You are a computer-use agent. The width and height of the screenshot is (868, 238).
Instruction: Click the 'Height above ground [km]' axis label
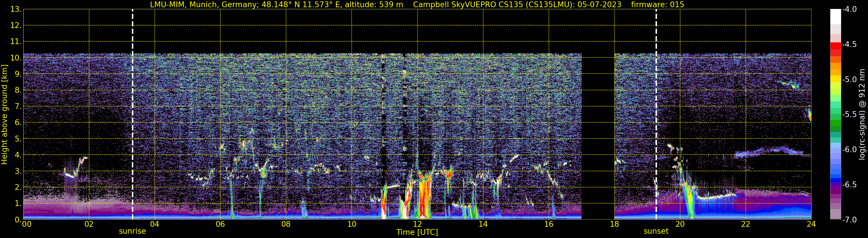pyautogui.click(x=4, y=115)
